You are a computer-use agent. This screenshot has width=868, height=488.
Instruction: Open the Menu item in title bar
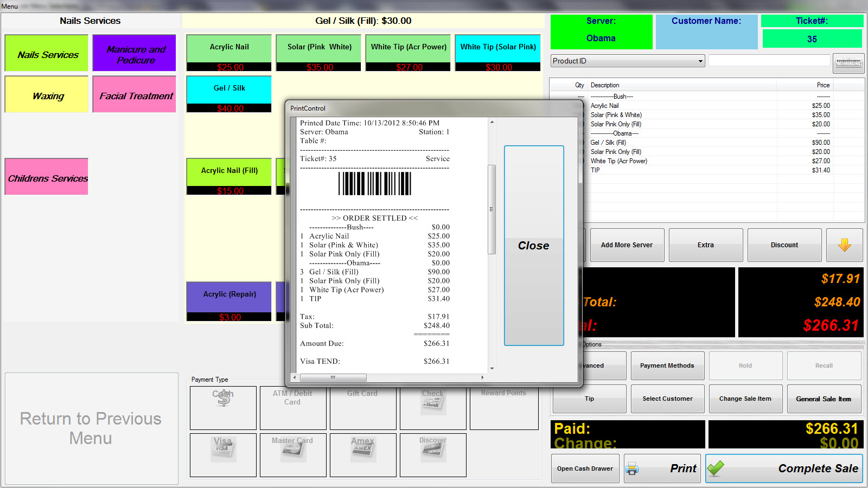[x=10, y=6]
